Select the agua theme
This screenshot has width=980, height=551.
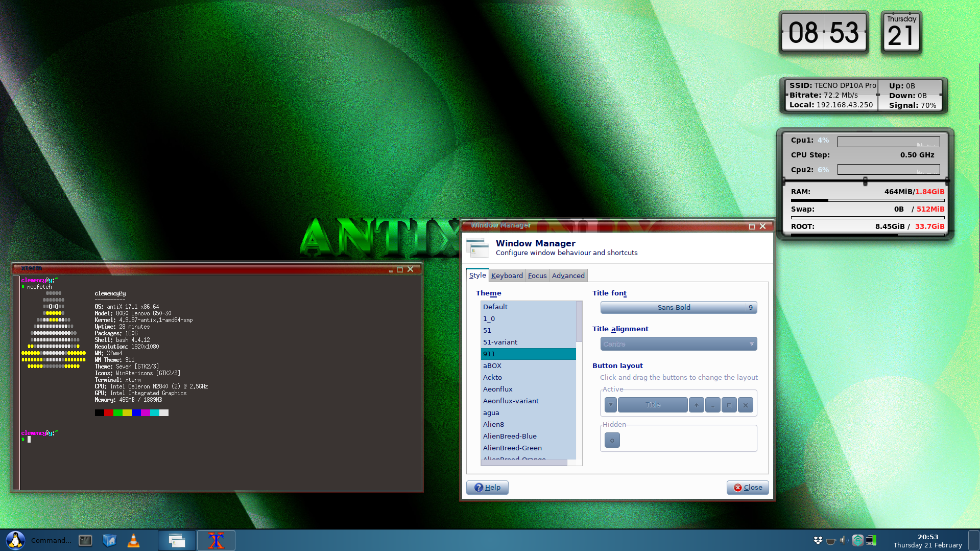click(529, 412)
